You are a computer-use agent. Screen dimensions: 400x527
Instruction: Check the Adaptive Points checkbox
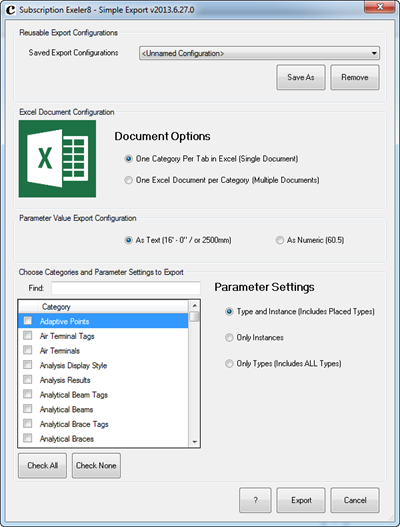(x=28, y=321)
